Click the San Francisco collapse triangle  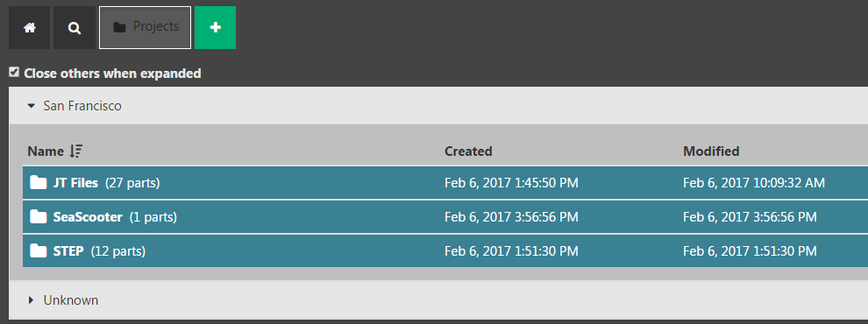click(32, 106)
